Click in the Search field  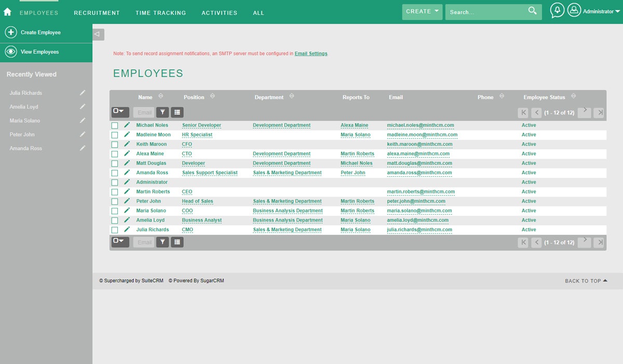tap(486, 12)
